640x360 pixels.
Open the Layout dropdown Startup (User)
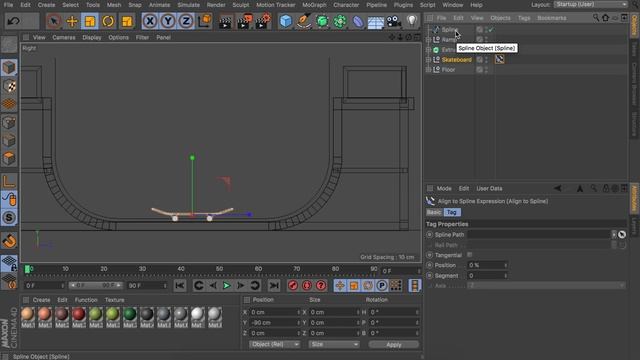click(x=591, y=4)
